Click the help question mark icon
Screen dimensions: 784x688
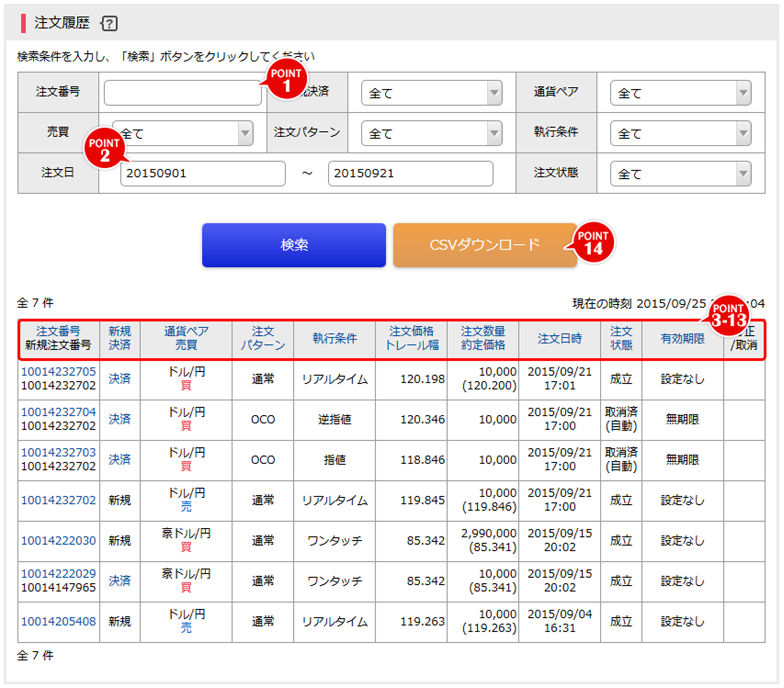point(109,23)
